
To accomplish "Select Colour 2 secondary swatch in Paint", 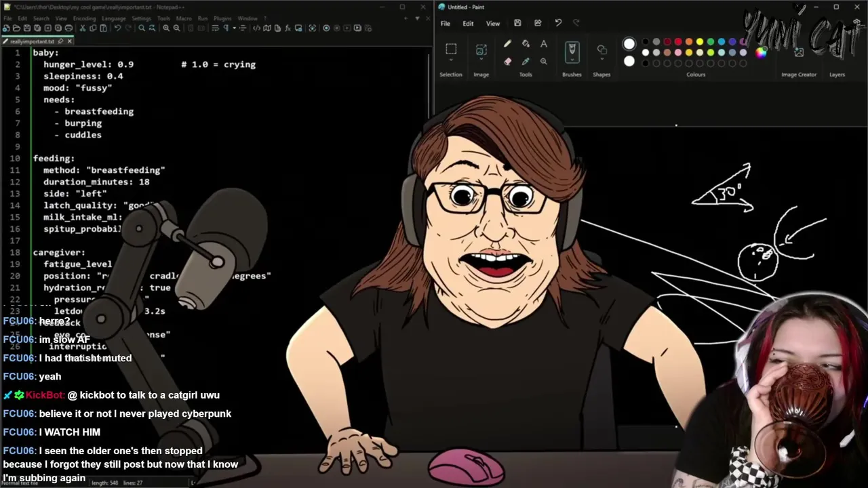I will coord(629,61).
